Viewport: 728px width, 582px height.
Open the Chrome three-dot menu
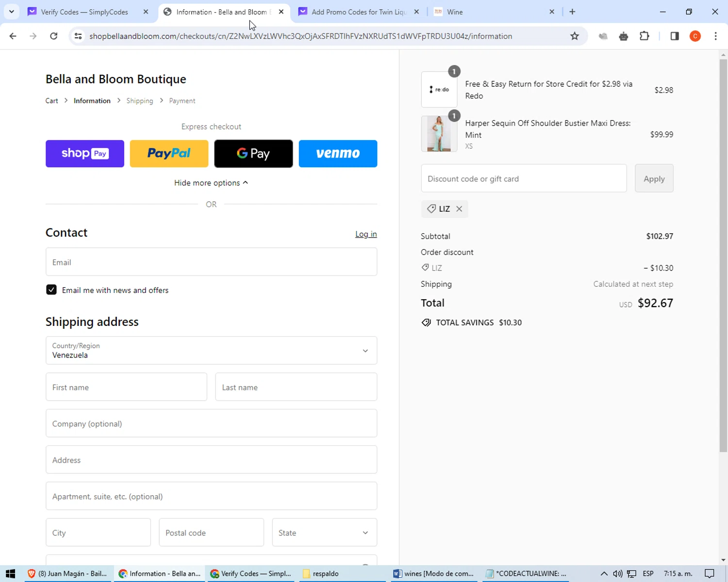pos(715,36)
